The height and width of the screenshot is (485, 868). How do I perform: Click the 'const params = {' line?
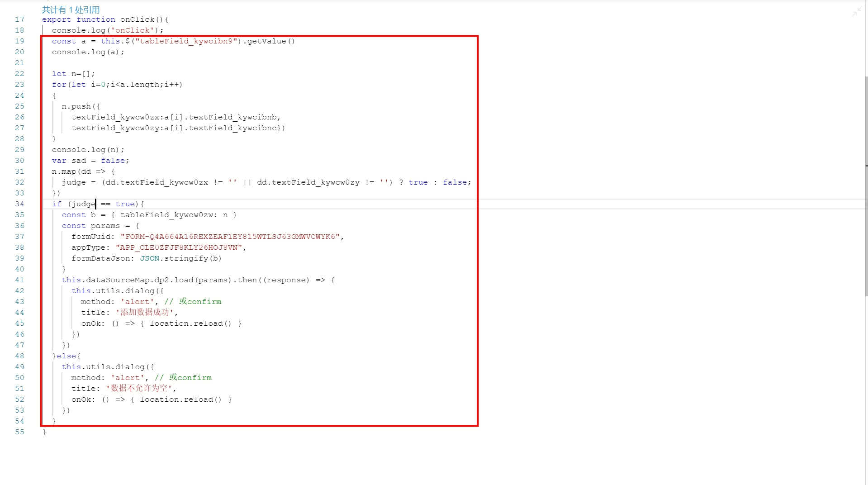point(100,226)
